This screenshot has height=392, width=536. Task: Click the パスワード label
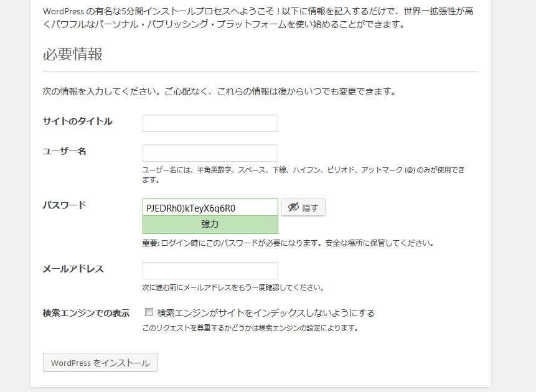65,205
